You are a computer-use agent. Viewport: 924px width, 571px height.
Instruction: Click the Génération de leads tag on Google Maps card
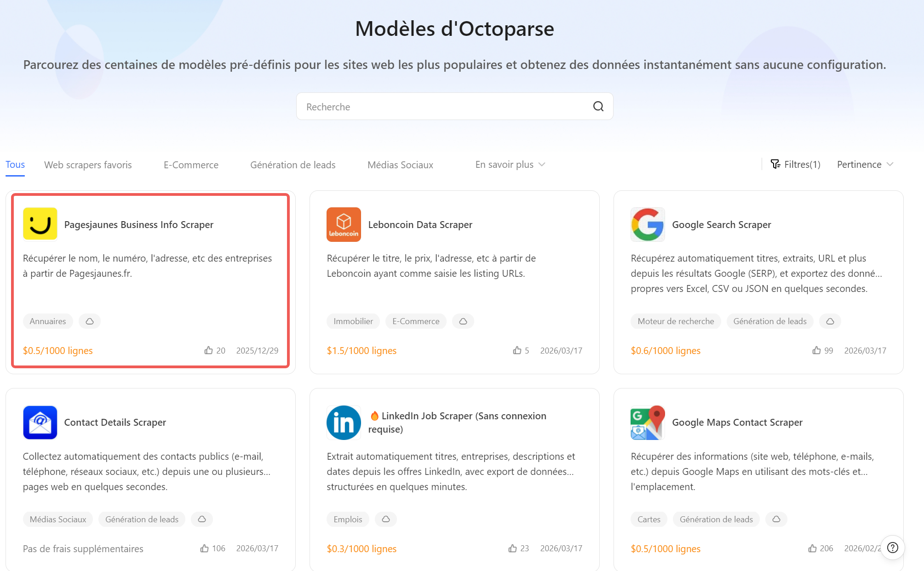click(x=716, y=519)
